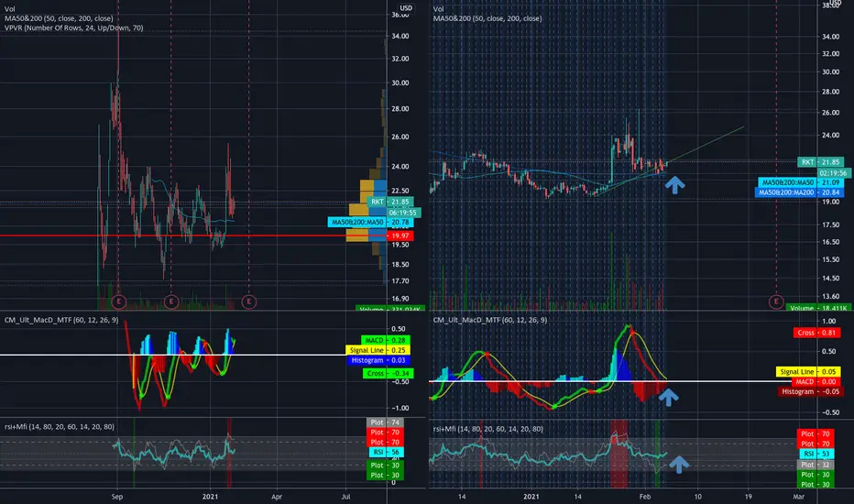The height and width of the screenshot is (504, 854).
Task: Select the Vol legend on the right chart
Action: (x=438, y=9)
